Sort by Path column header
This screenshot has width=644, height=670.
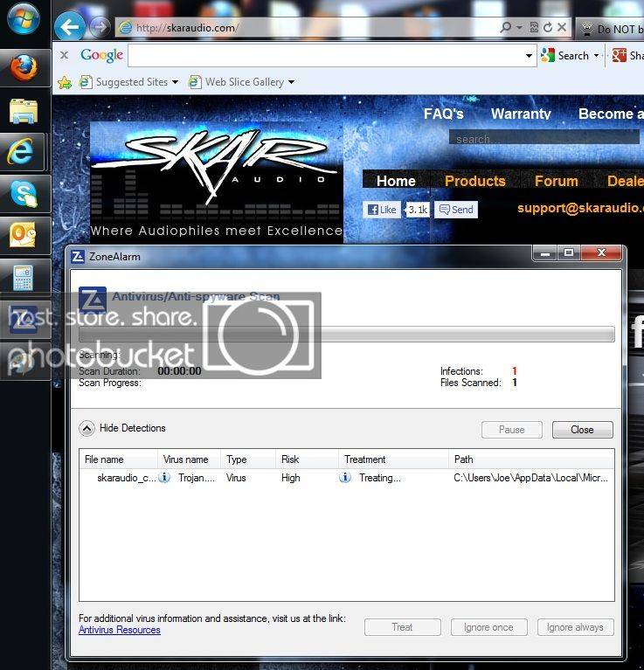pos(531,459)
